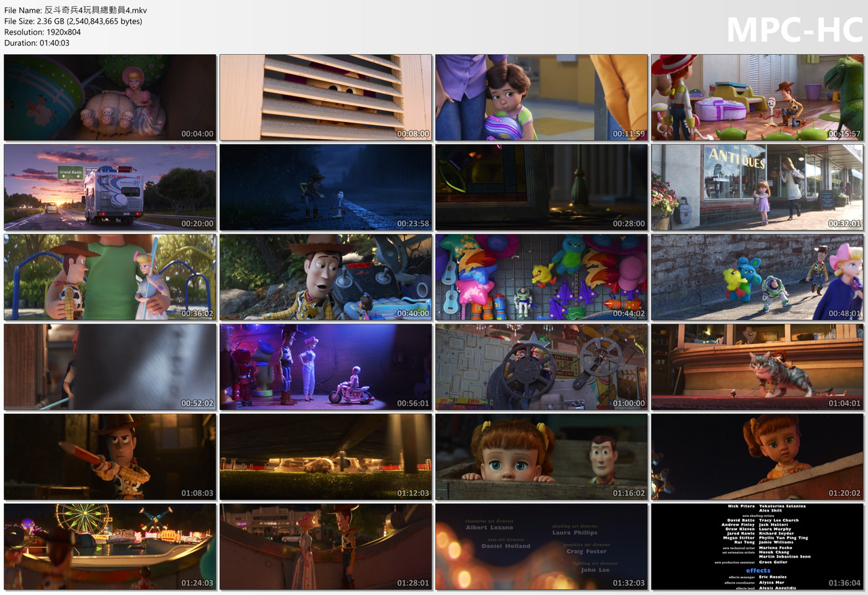Image resolution: width=868 pixels, height=595 pixels.
Task: Select the frame at 00:11:59
Action: (542, 98)
